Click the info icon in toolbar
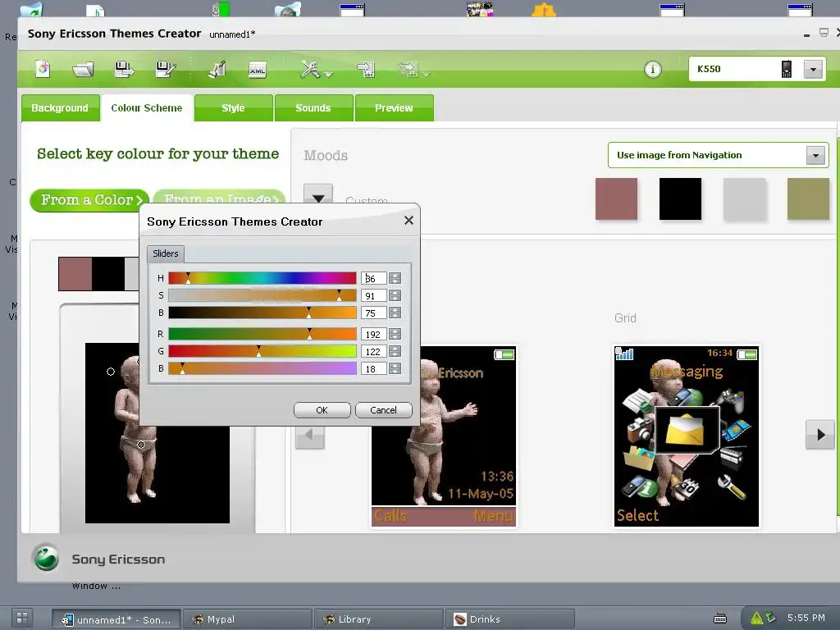840x630 pixels. pos(652,69)
